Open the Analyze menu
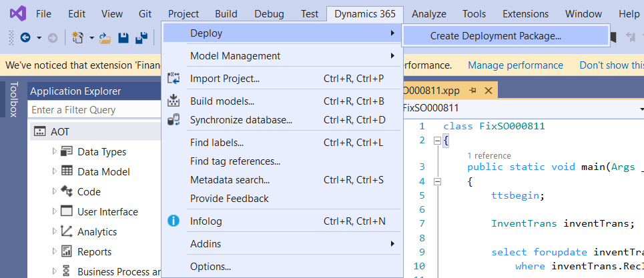This screenshot has height=278, width=644. (429, 14)
